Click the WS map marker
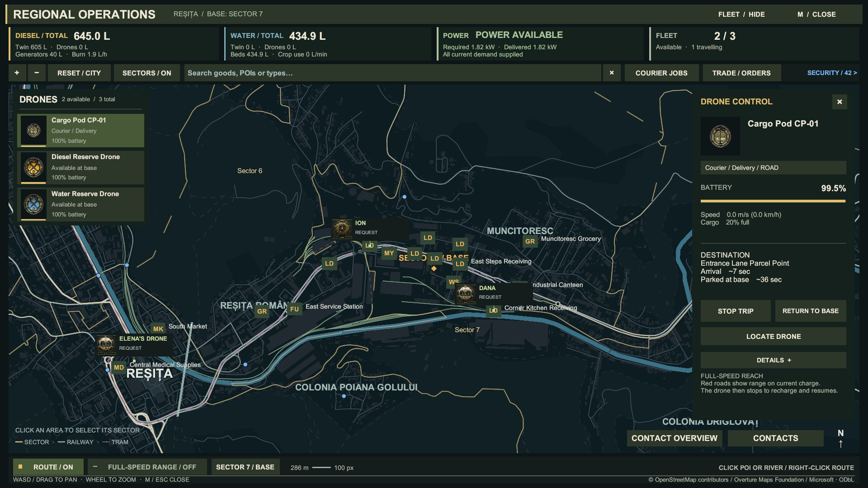 coord(453,282)
